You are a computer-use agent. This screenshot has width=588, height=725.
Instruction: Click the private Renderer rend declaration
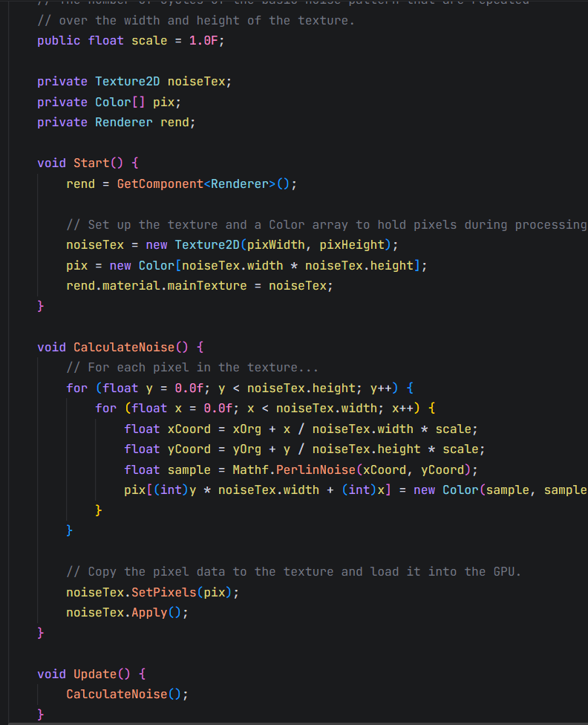tap(174, 122)
